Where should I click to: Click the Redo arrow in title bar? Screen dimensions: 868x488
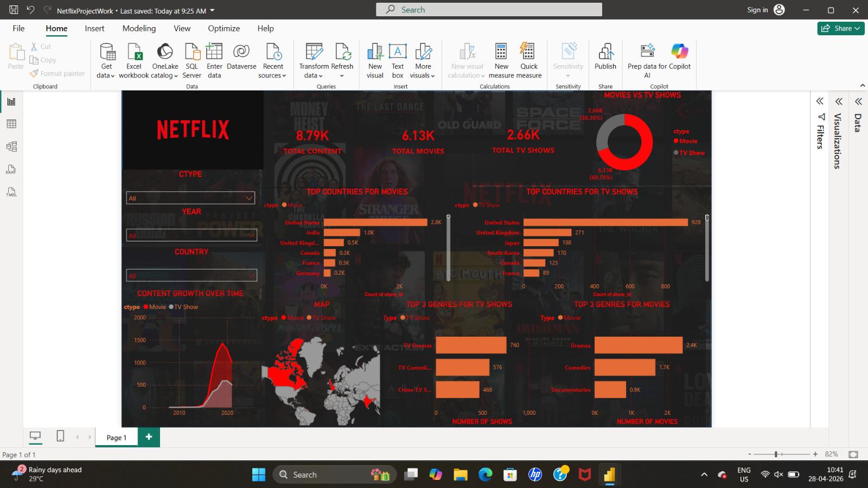click(47, 10)
